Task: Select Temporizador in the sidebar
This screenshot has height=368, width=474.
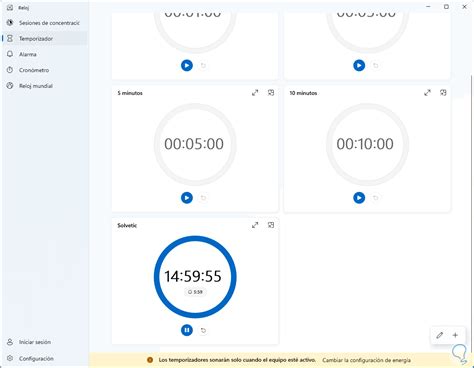Action: (x=45, y=39)
